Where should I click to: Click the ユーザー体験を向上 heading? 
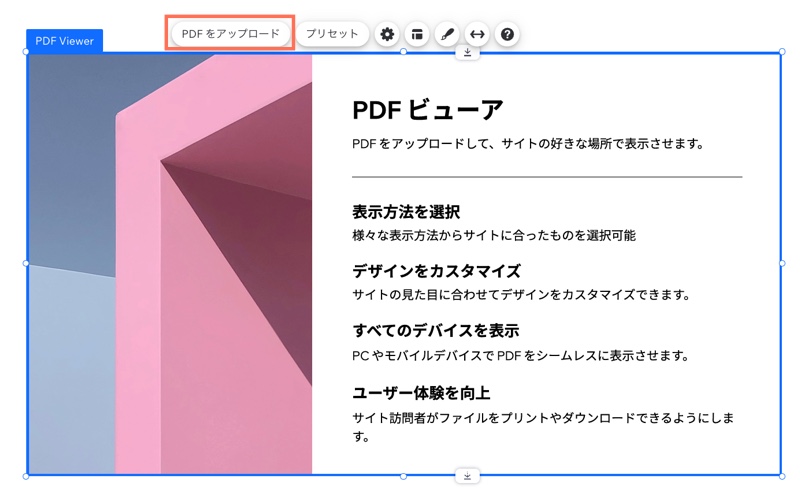(421, 393)
